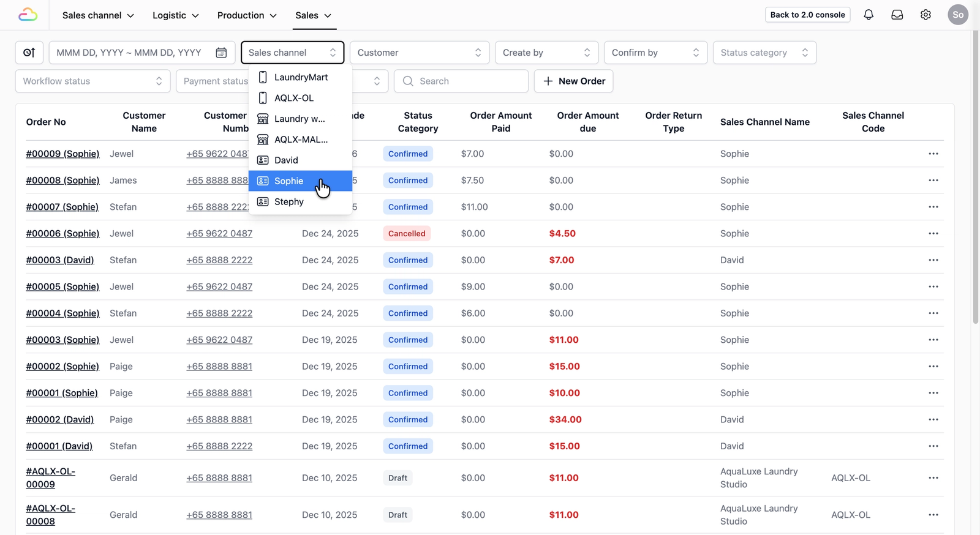
Task: Open the Production menu
Action: click(247, 15)
